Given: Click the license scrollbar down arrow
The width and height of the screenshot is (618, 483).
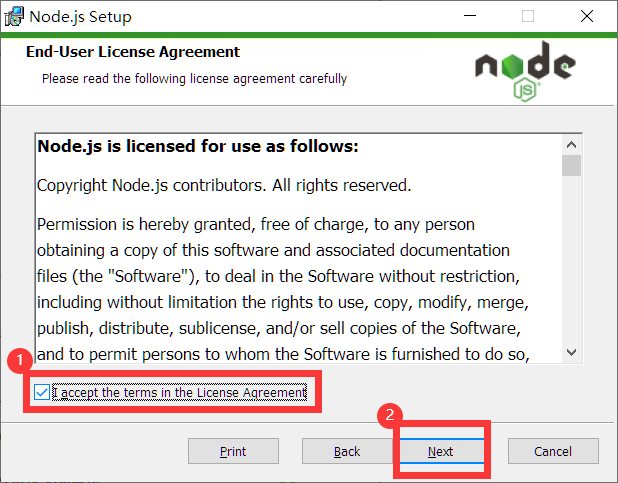Looking at the screenshot, I should click(x=571, y=352).
